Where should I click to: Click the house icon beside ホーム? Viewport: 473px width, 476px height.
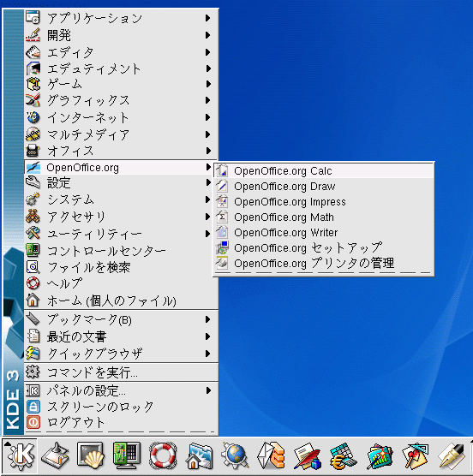click(x=33, y=300)
